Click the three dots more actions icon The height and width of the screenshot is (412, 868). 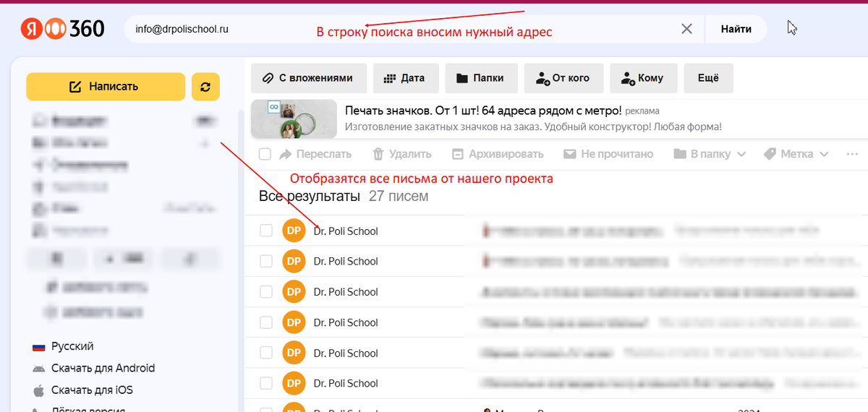click(x=852, y=154)
